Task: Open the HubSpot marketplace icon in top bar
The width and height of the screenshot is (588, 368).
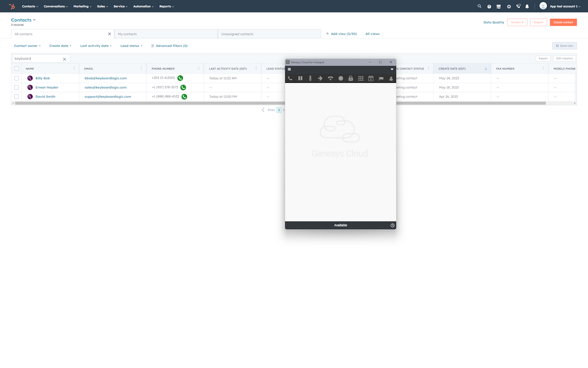Action: click(498, 6)
